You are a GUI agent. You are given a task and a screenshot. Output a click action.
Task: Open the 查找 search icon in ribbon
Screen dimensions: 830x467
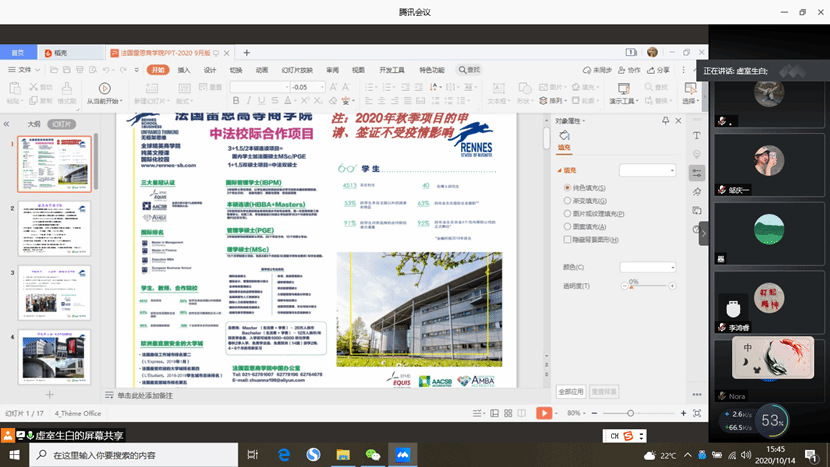tap(469, 70)
